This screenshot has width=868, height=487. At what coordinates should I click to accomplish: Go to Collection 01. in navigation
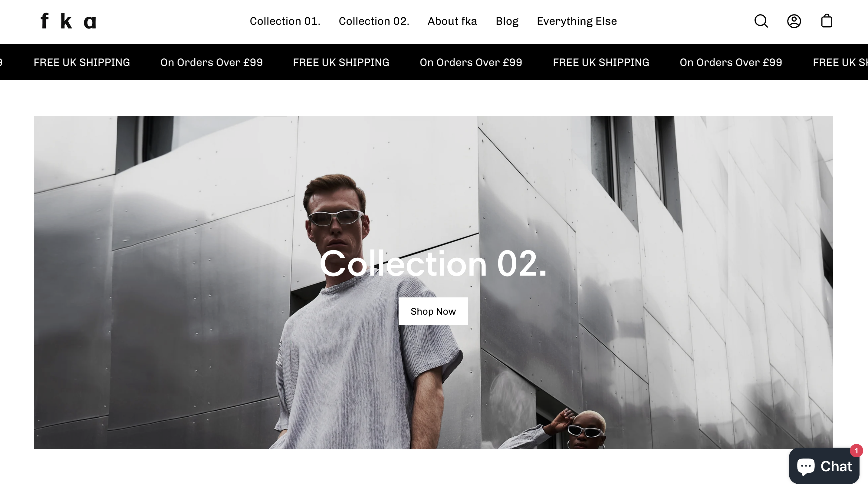click(x=285, y=21)
